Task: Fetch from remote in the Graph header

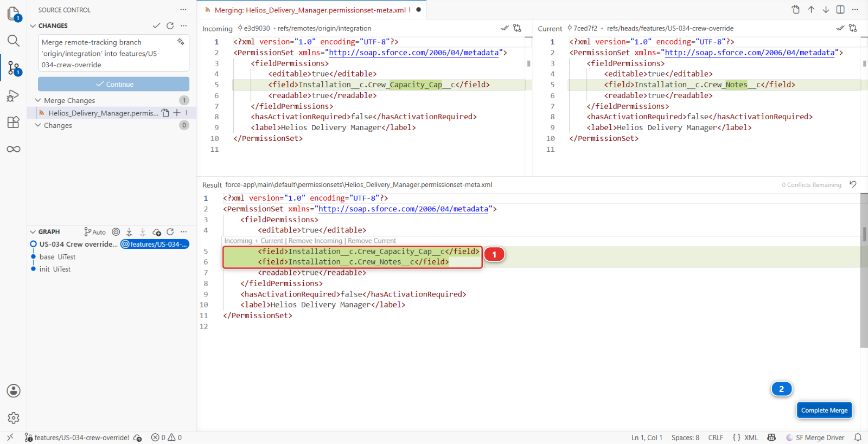Action: [129, 231]
